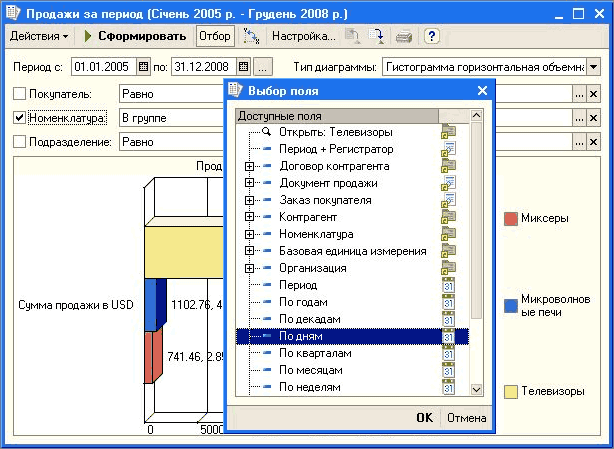Click calendar icon in По декадам row
Image resolution: width=614 pixels, height=449 pixels.
[448, 319]
